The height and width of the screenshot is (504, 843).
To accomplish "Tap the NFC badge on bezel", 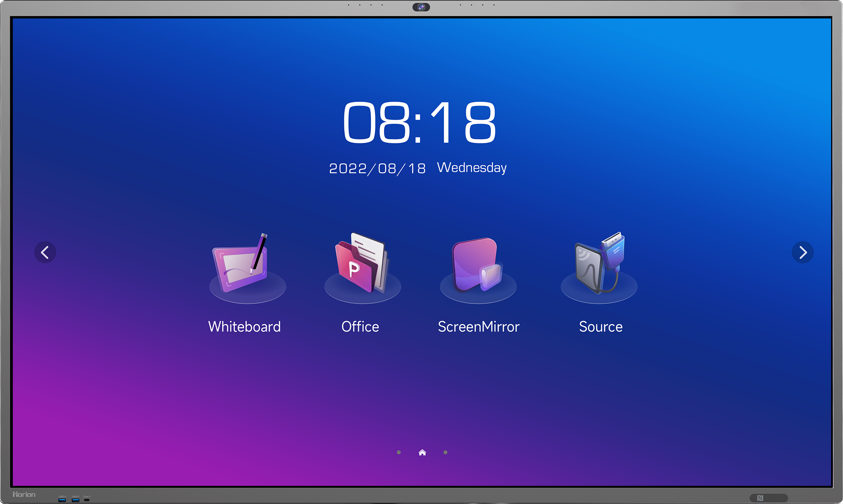I will tap(760, 498).
